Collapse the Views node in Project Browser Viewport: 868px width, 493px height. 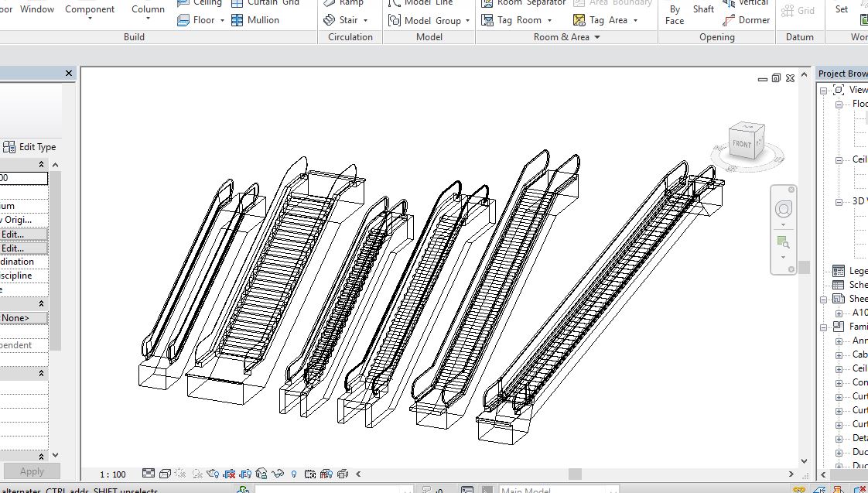pyautogui.click(x=824, y=90)
